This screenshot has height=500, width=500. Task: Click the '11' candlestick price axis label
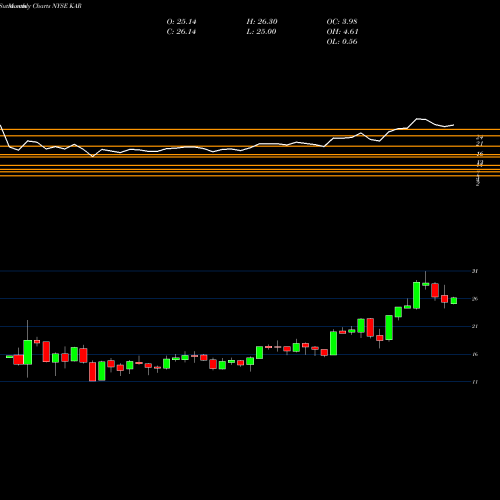tap(475, 382)
